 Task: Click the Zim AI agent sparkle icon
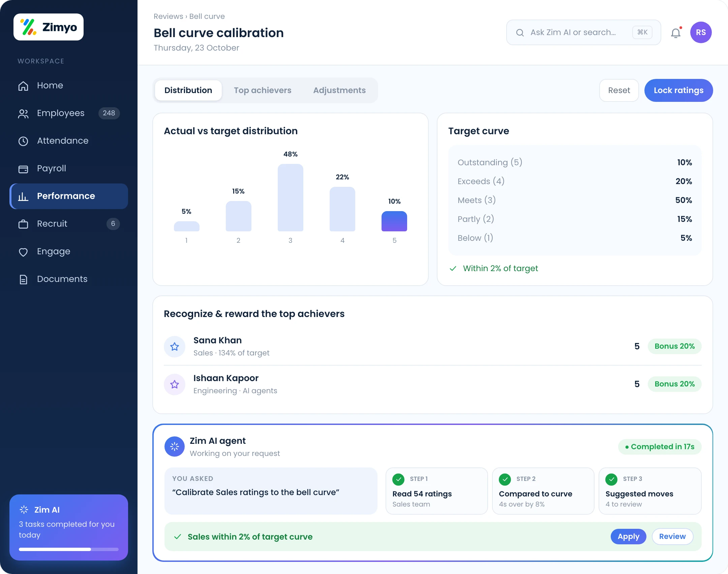click(x=175, y=447)
